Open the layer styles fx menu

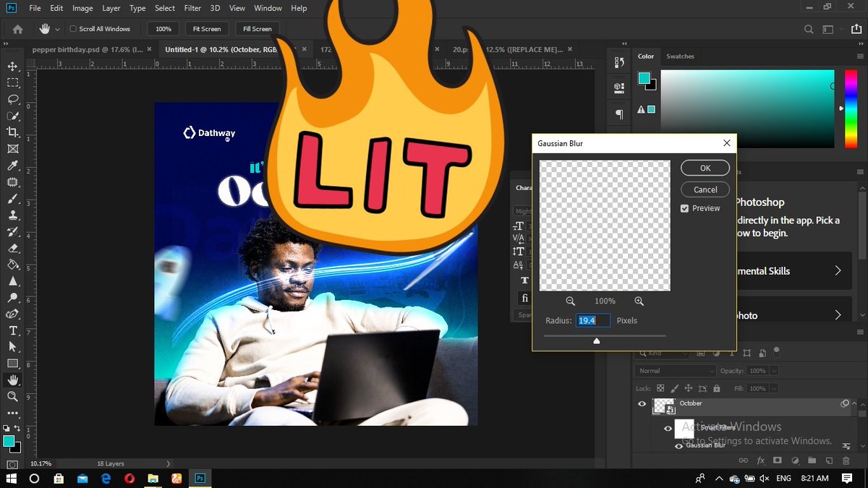[x=760, y=461]
